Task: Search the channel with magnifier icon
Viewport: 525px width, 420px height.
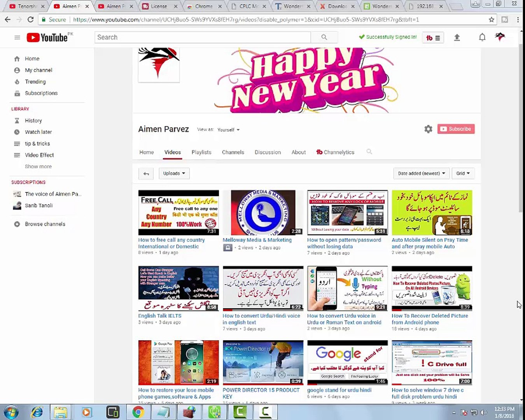Action: point(369,152)
